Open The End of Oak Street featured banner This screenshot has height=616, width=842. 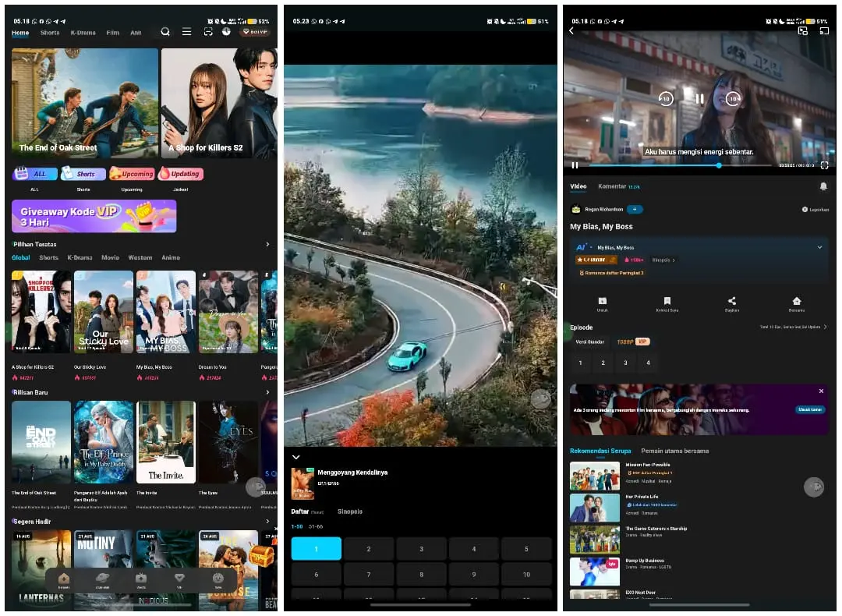point(85,103)
